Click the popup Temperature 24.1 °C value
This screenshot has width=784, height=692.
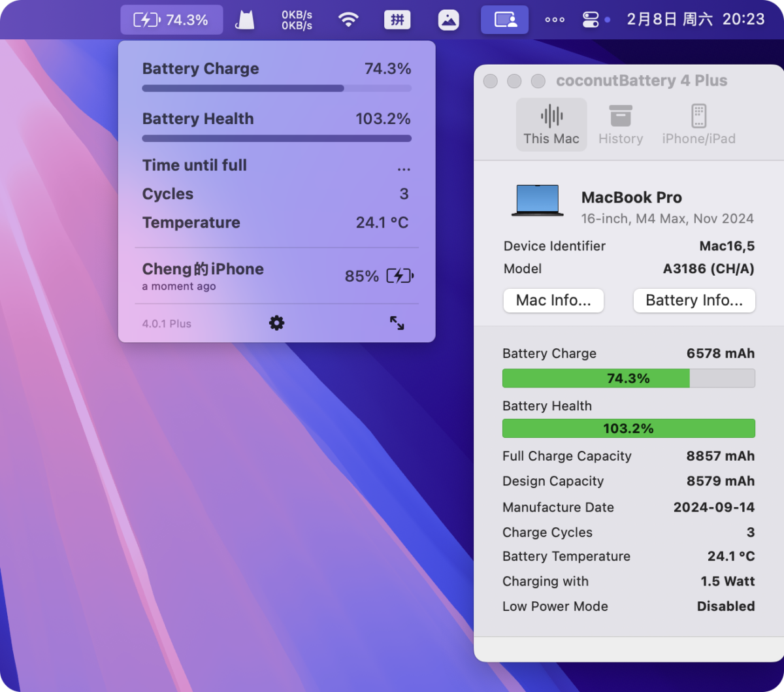pos(382,223)
